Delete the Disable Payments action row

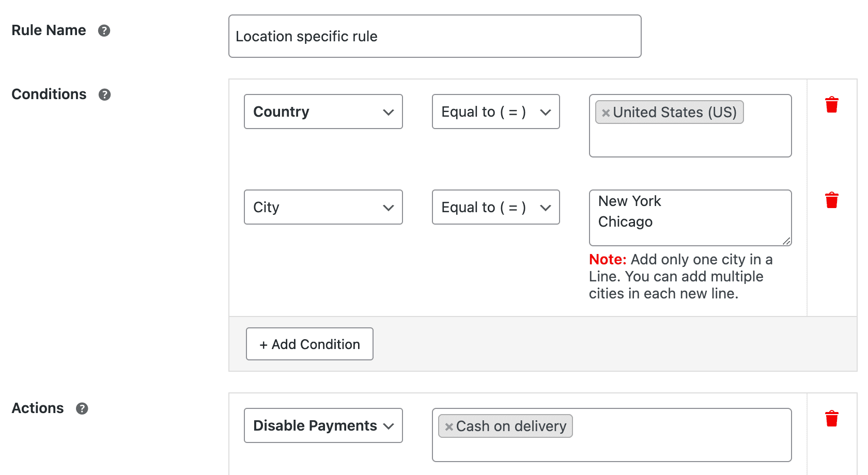[832, 419]
